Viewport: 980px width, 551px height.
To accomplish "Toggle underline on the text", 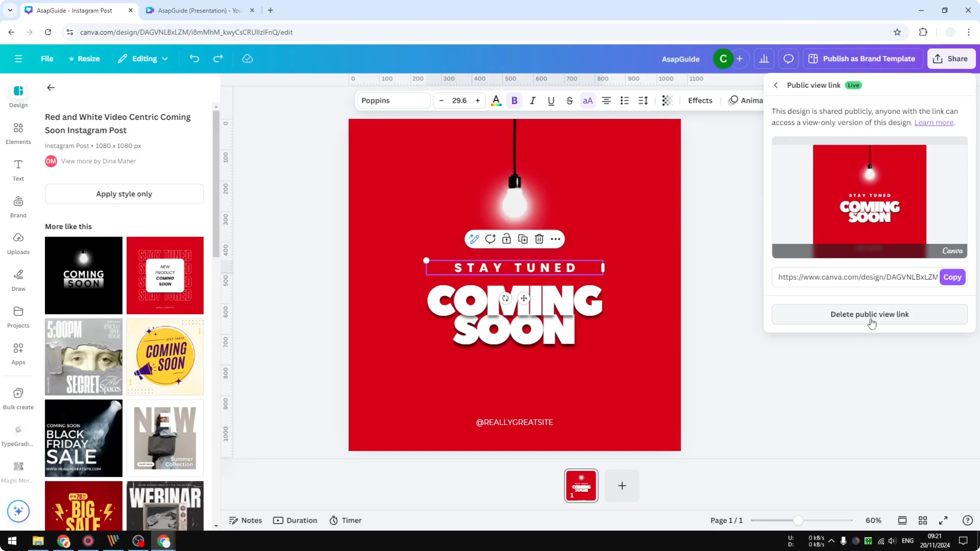I will coord(551,100).
